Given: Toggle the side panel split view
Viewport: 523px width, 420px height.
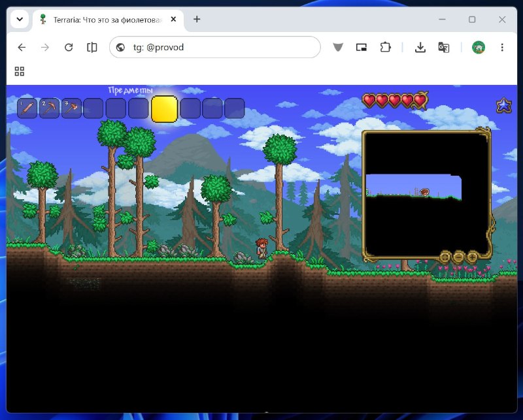Looking at the screenshot, I should (x=92, y=47).
